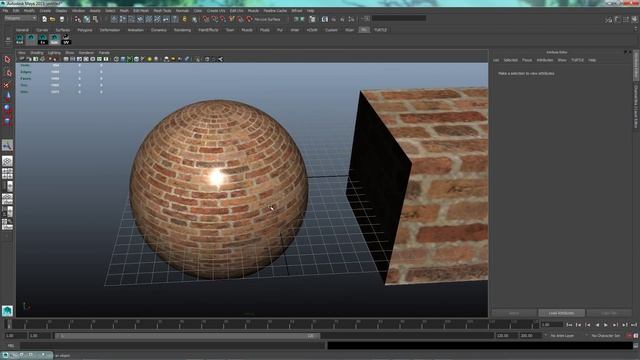Pick the blue sphere Rotate tool
Viewport: 640px width, 360px height.
pos(7,108)
